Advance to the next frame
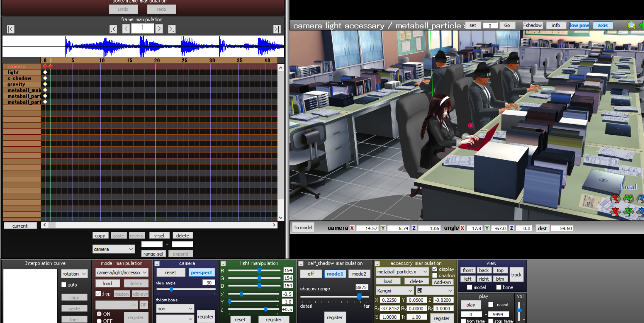The image size is (644, 323). (159, 29)
